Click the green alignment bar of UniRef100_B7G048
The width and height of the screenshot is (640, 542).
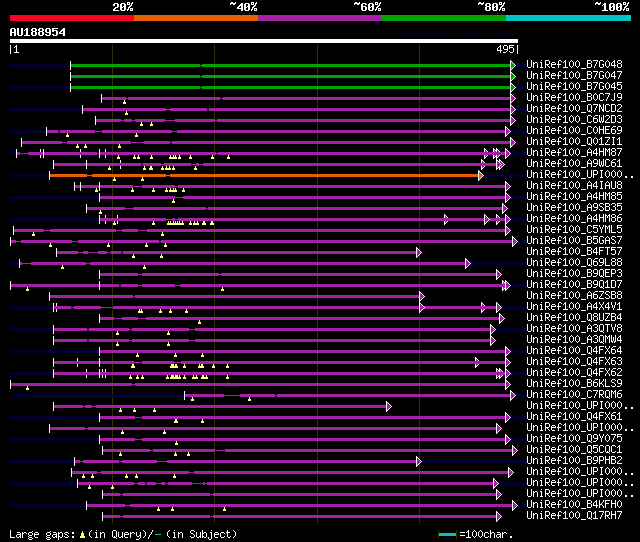291,65
